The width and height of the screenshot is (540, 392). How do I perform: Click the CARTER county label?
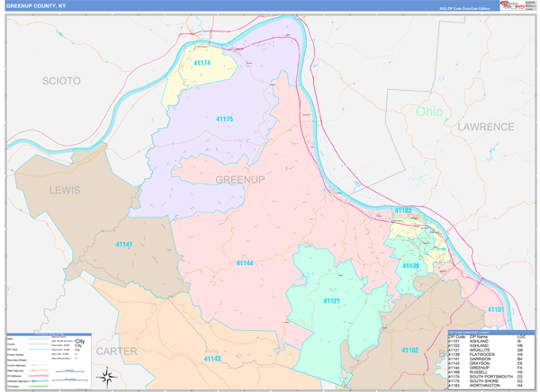[116, 350]
